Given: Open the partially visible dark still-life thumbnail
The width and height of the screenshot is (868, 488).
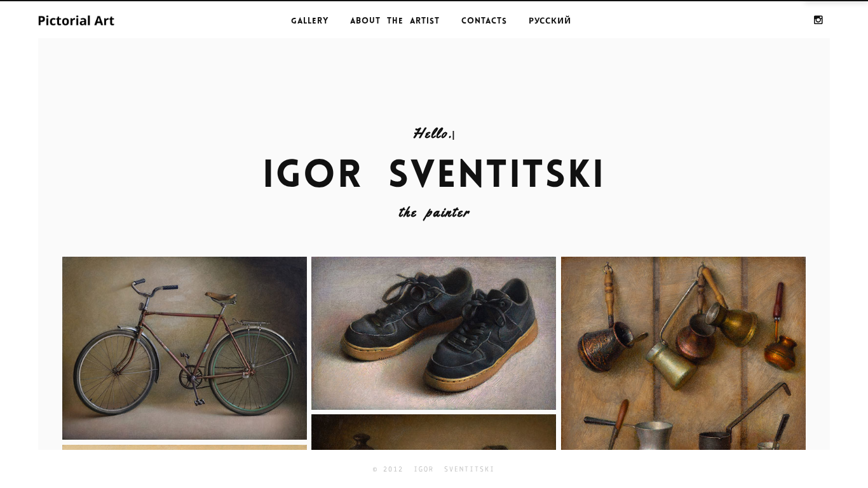Looking at the screenshot, I should click(433, 432).
